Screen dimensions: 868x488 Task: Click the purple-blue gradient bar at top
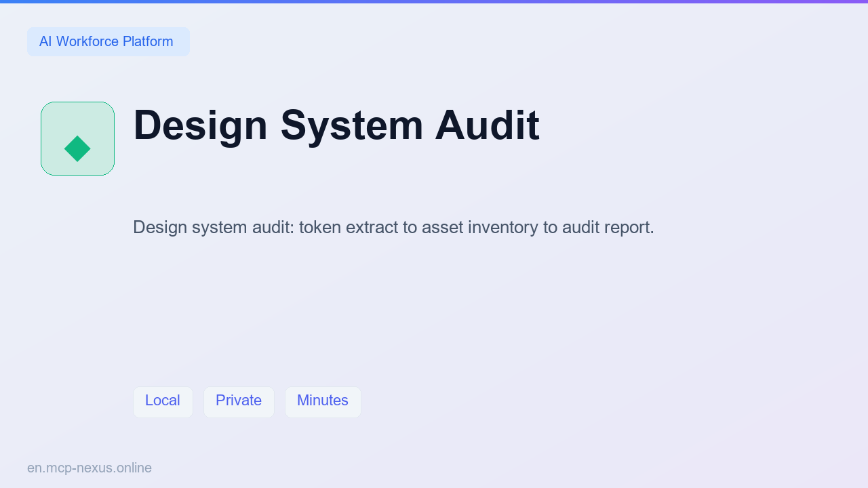(x=434, y=1)
